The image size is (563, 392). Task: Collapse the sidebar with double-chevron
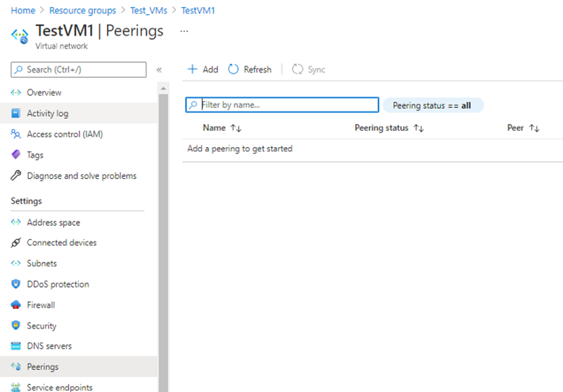tap(159, 70)
